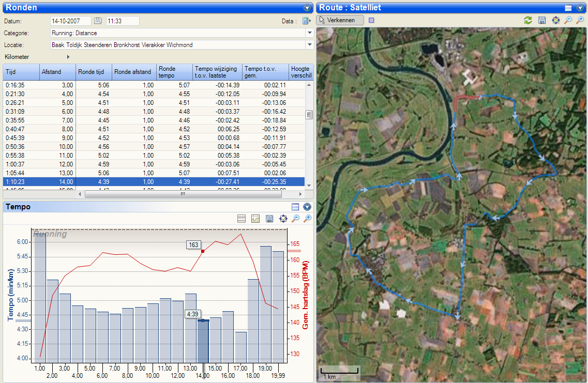Refresh the satellite route map
The image size is (588, 383).
[527, 20]
